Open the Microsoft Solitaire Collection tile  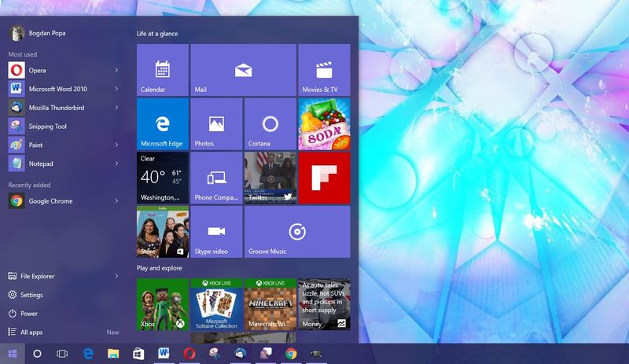click(217, 304)
